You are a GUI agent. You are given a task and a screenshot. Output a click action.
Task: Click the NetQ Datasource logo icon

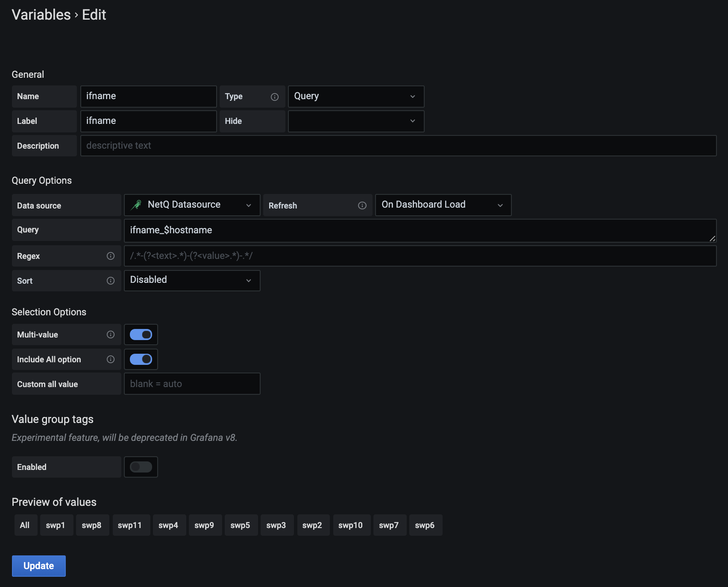click(136, 205)
